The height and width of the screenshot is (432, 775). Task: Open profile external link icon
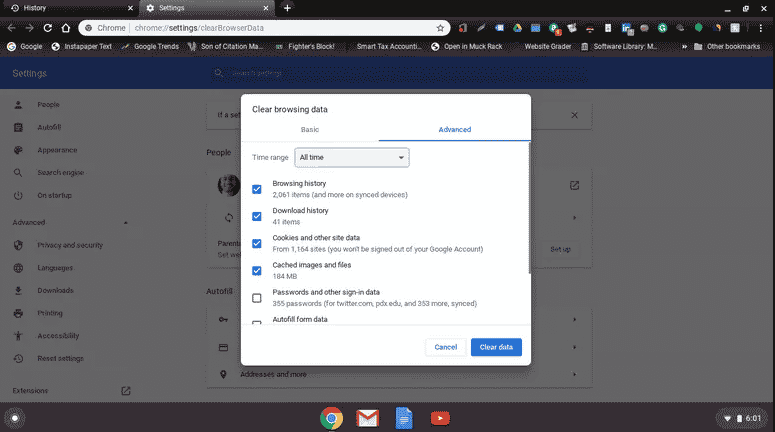[574, 186]
